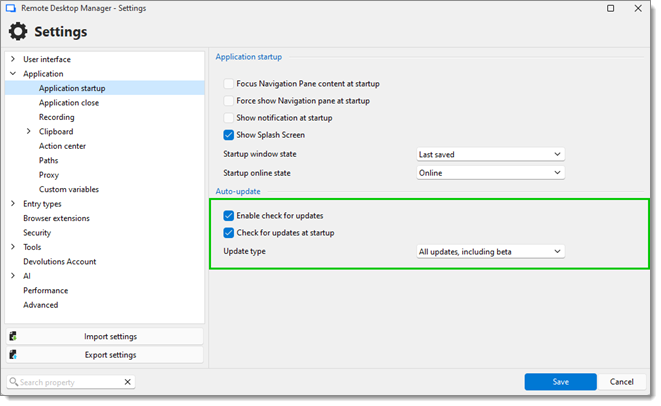This screenshot has height=406, width=661.
Task: Open the Startup window state dropdown
Action: (x=490, y=154)
